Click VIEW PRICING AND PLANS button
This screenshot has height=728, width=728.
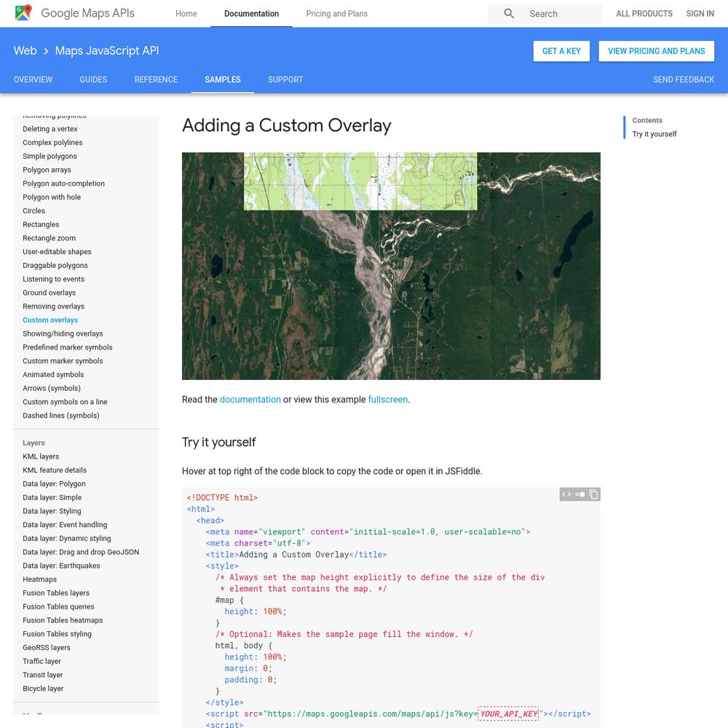[x=656, y=51]
